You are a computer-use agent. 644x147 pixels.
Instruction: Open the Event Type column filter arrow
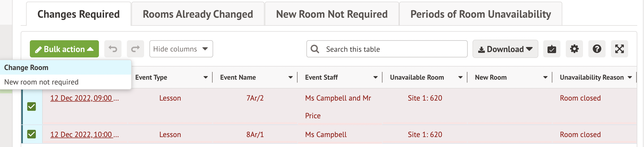[206, 78]
